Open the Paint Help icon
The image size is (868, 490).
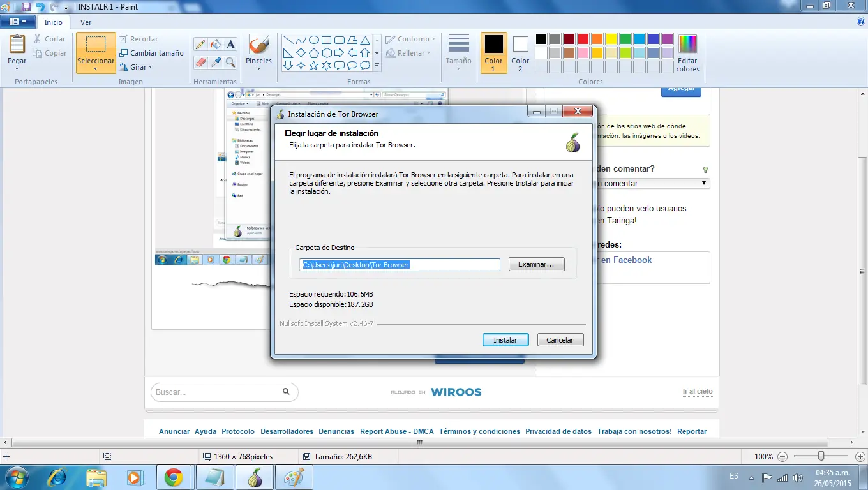pyautogui.click(x=861, y=21)
